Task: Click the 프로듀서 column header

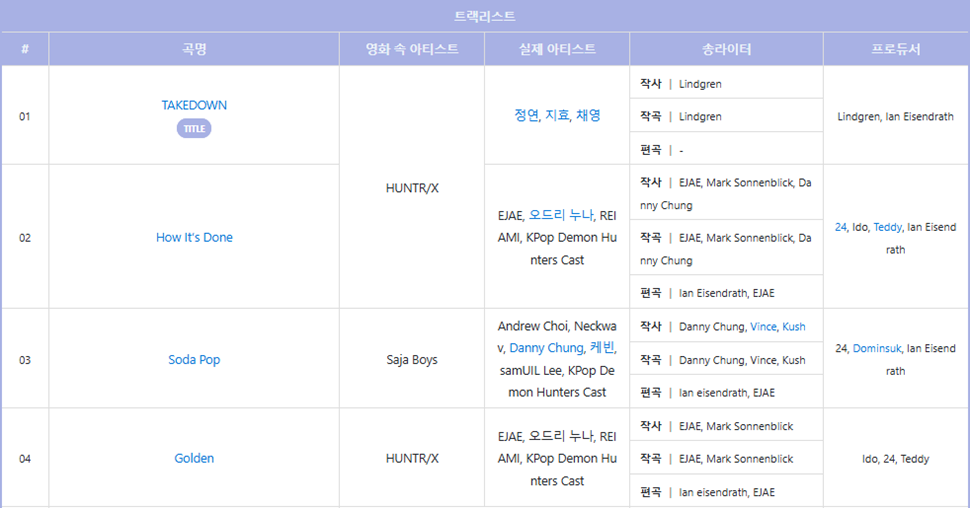Action: (x=895, y=49)
